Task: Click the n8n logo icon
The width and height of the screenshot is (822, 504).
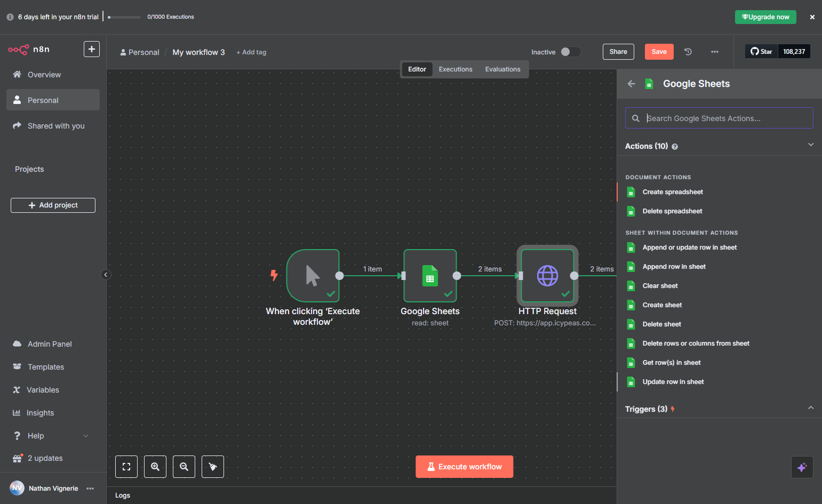Action: [19, 50]
